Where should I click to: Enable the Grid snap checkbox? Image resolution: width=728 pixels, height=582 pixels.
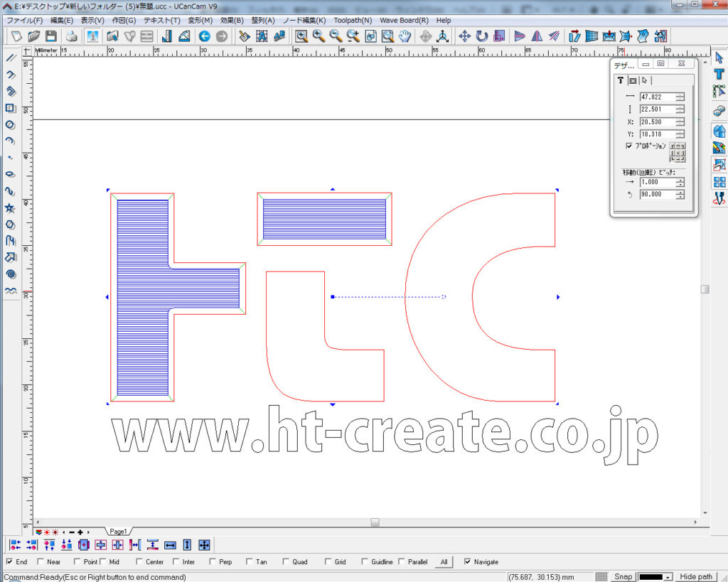[x=328, y=562]
